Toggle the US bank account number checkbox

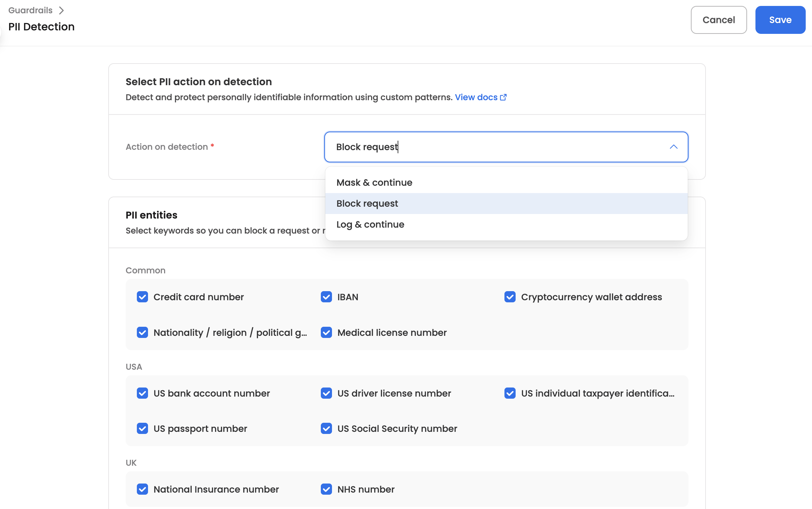click(142, 393)
